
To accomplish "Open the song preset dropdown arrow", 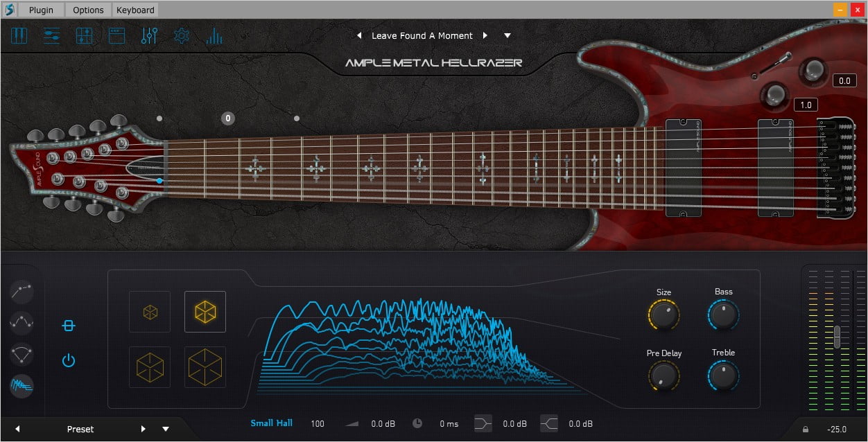I will pos(507,35).
